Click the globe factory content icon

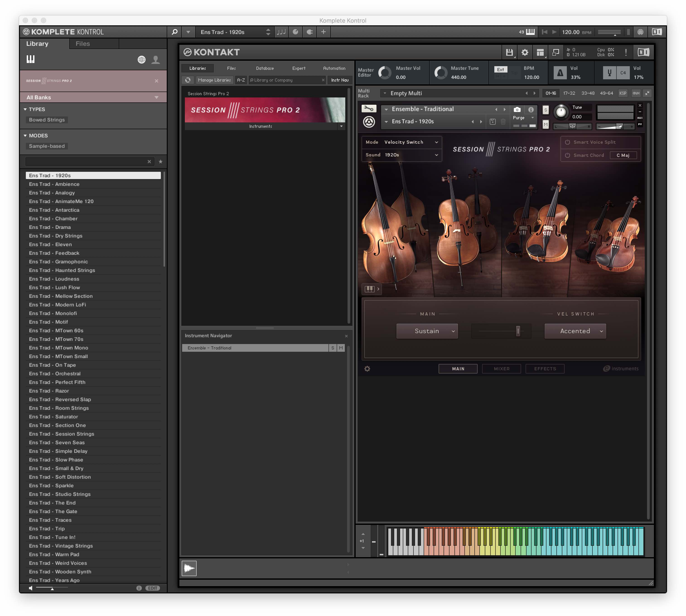pyautogui.click(x=141, y=60)
